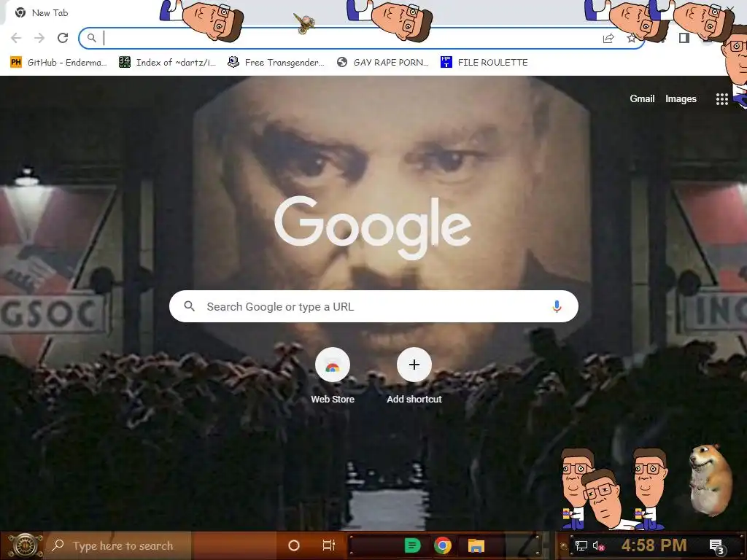
Task: Start voice search with the microphone icon
Action: 557,306
